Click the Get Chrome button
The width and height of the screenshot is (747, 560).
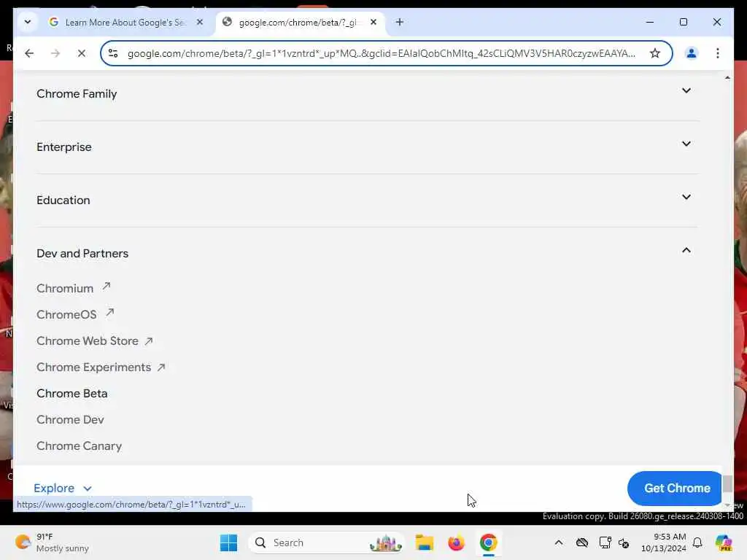click(676, 488)
